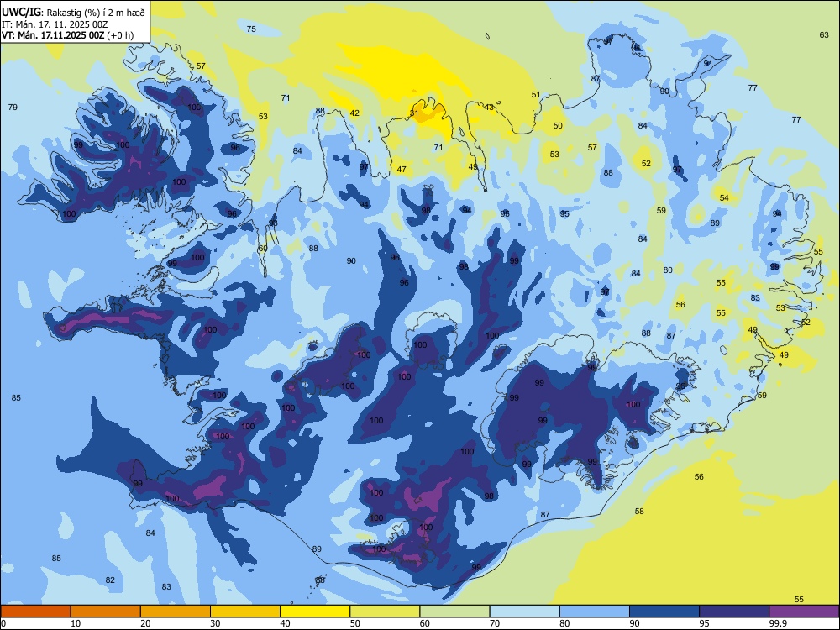Pick the 60–70 light green legend swatch
The height and width of the screenshot is (630, 840).
point(454,612)
